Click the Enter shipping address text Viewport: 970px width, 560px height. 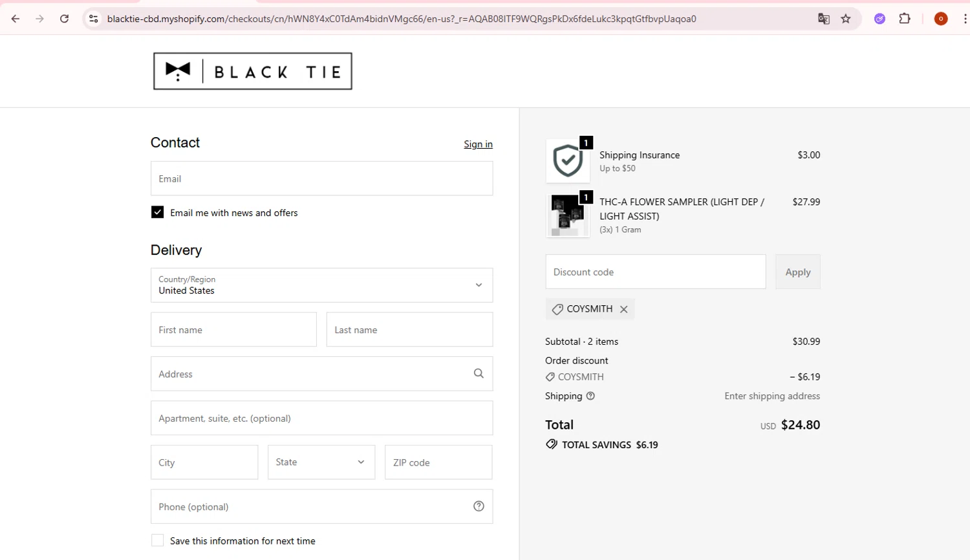coord(772,396)
